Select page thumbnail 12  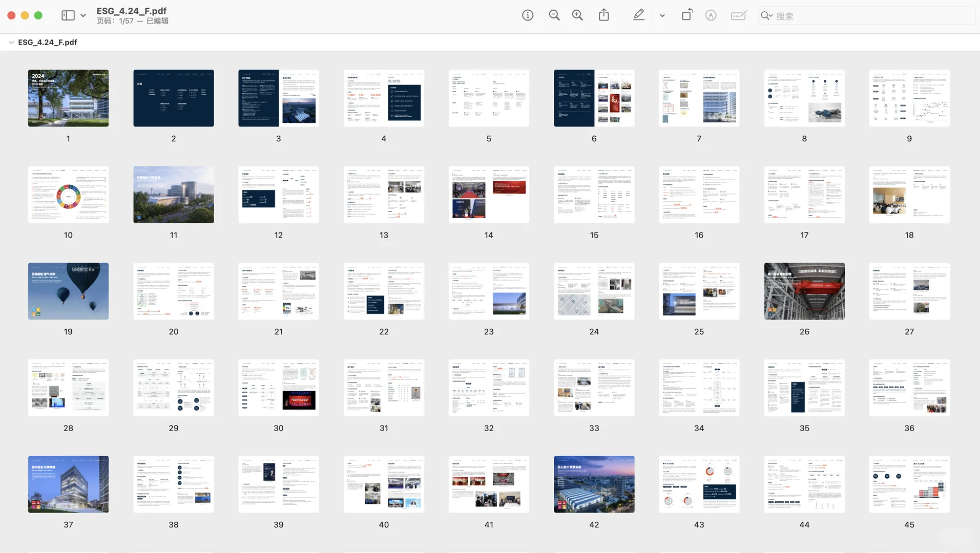(279, 195)
